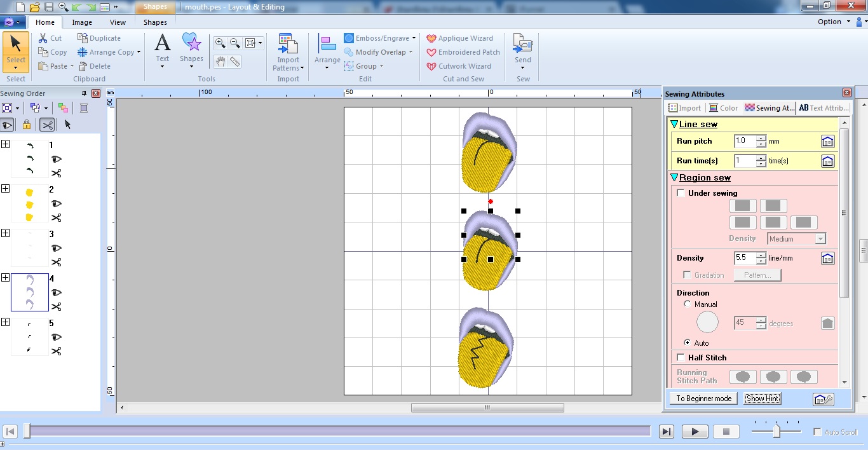
Task: Click the lock icon in Sewing Order
Action: pos(26,125)
